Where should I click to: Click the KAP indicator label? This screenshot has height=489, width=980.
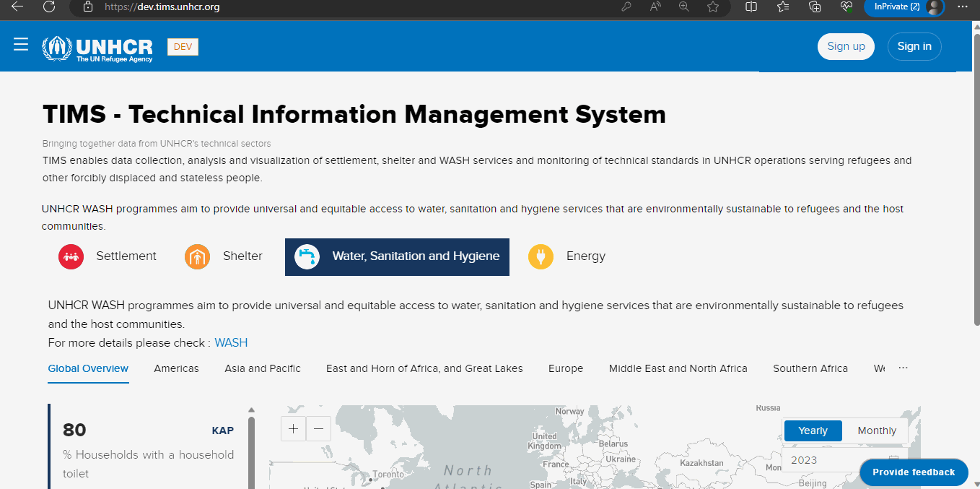(x=223, y=431)
